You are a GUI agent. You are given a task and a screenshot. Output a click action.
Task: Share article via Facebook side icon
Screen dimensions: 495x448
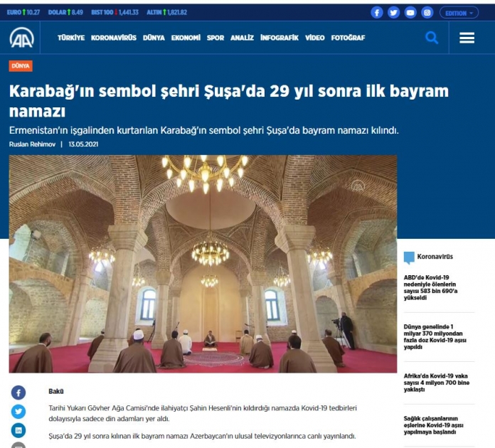[x=18, y=393]
